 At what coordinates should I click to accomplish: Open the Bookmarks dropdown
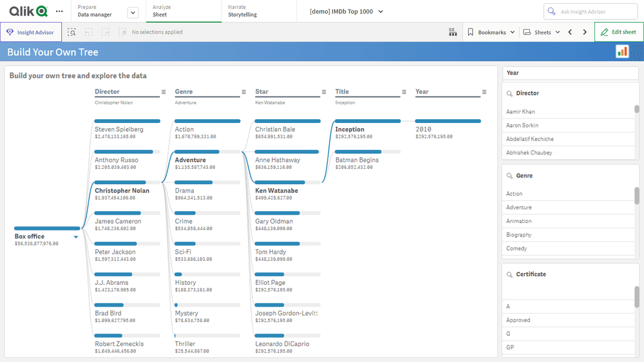491,32
